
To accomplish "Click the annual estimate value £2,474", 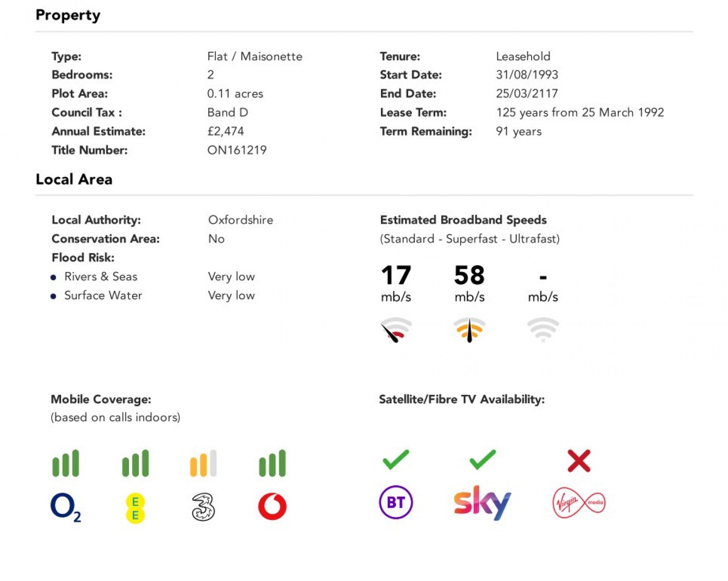I will (x=226, y=131).
